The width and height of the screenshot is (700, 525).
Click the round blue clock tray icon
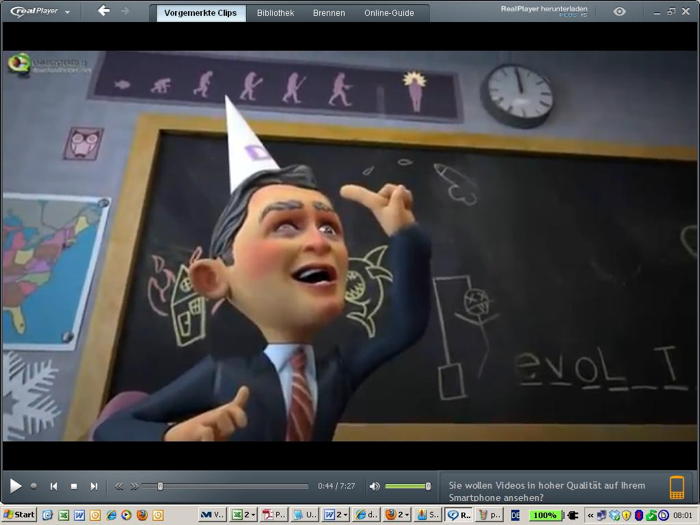tap(663, 516)
